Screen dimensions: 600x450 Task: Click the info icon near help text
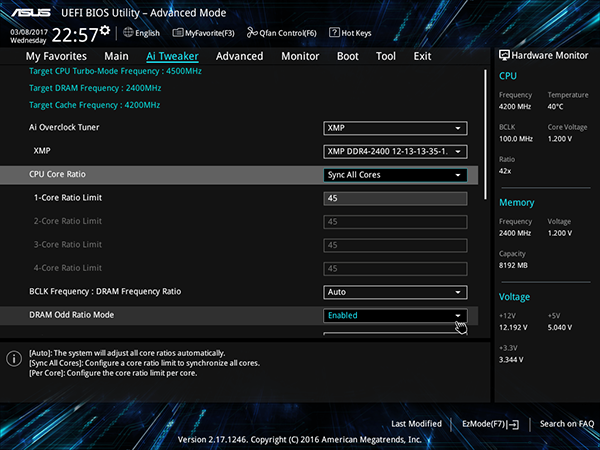click(14, 359)
